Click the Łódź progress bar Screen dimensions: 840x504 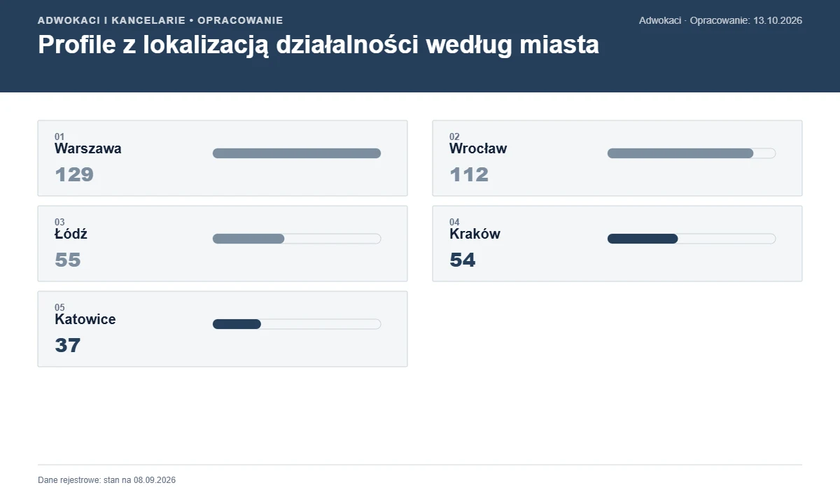click(297, 239)
